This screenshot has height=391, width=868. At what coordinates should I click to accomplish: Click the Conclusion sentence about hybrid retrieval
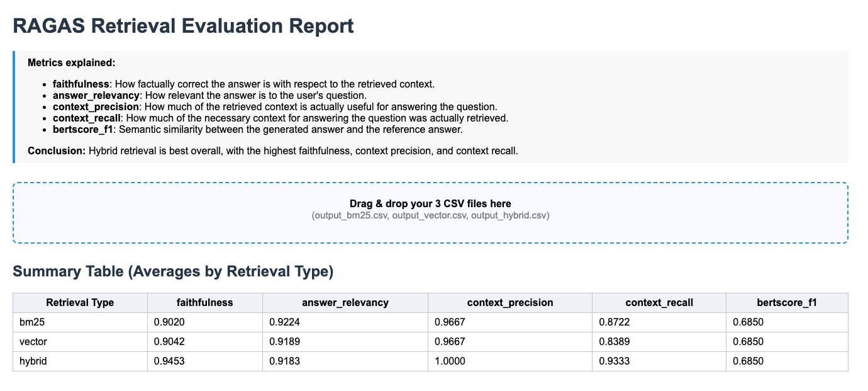coord(273,151)
